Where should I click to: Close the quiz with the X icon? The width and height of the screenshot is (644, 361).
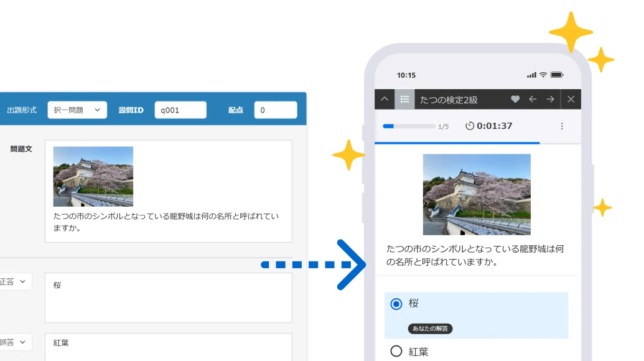(571, 99)
